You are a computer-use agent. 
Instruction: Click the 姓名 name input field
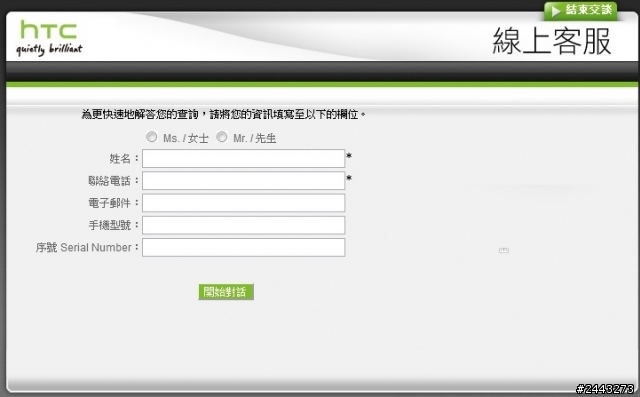click(x=244, y=158)
